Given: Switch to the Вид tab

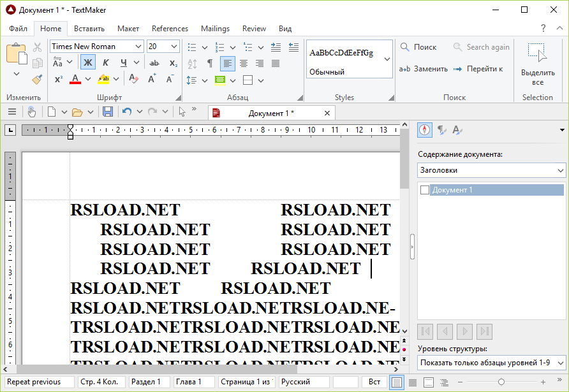Looking at the screenshot, I should [285, 28].
